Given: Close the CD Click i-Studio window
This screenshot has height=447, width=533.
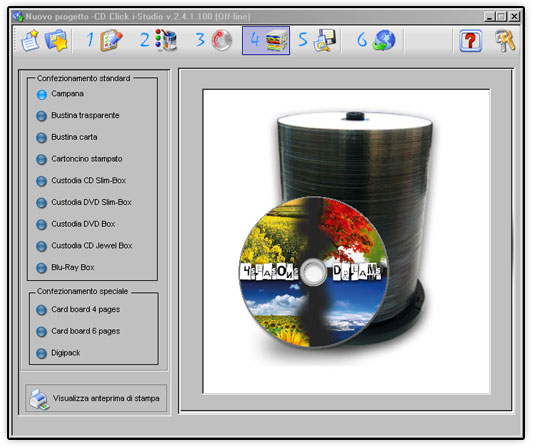Looking at the screenshot, I should 515,16.
